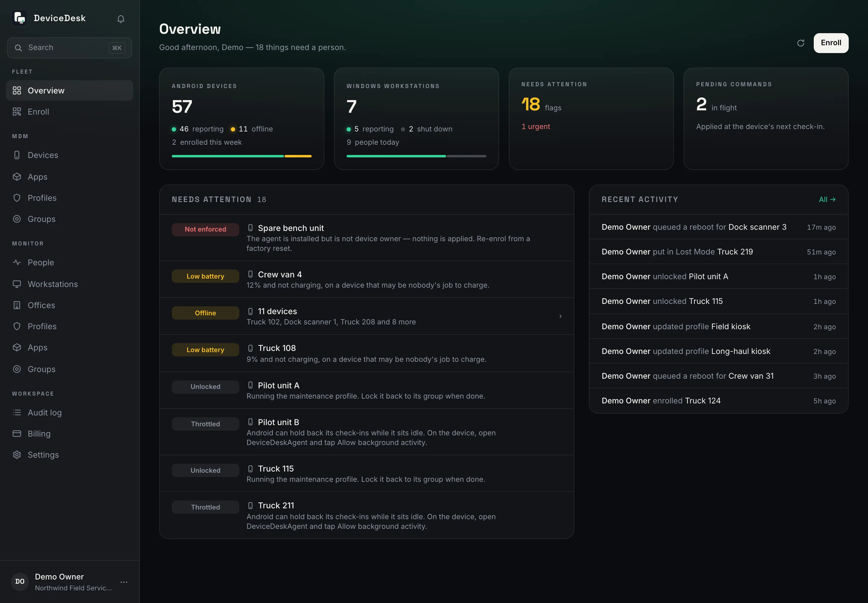Select the Truck 211 throttled row

366,515
